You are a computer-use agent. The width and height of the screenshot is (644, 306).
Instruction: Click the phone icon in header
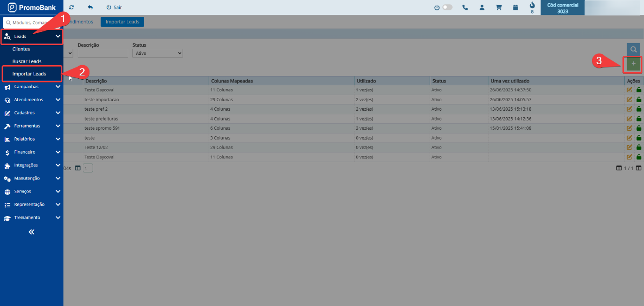tap(465, 7)
